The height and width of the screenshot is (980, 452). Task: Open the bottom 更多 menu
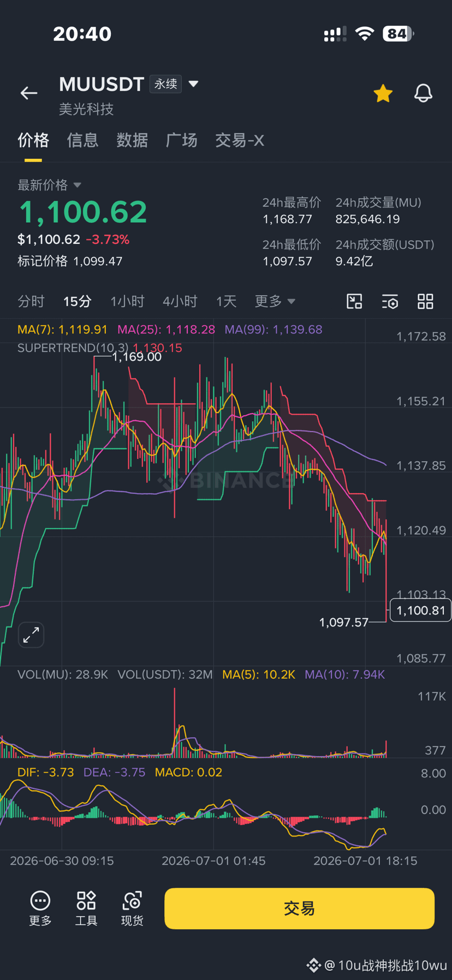coord(40,909)
